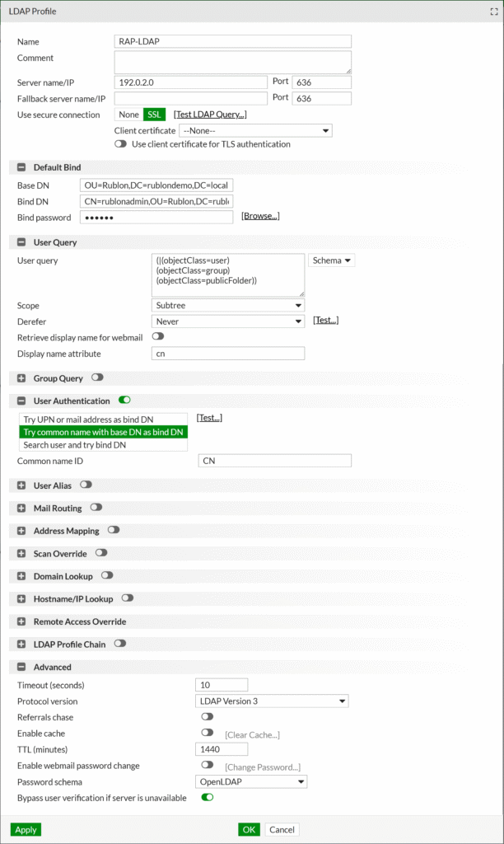Open the Password schema dropdown

coord(250,781)
